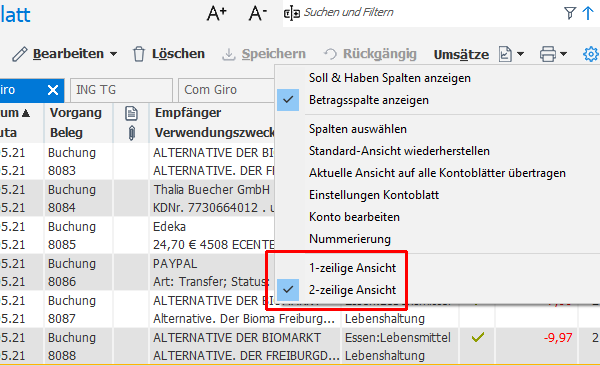Switch to the ING TG tab
Screen dimensions: 600x366
coord(121,90)
